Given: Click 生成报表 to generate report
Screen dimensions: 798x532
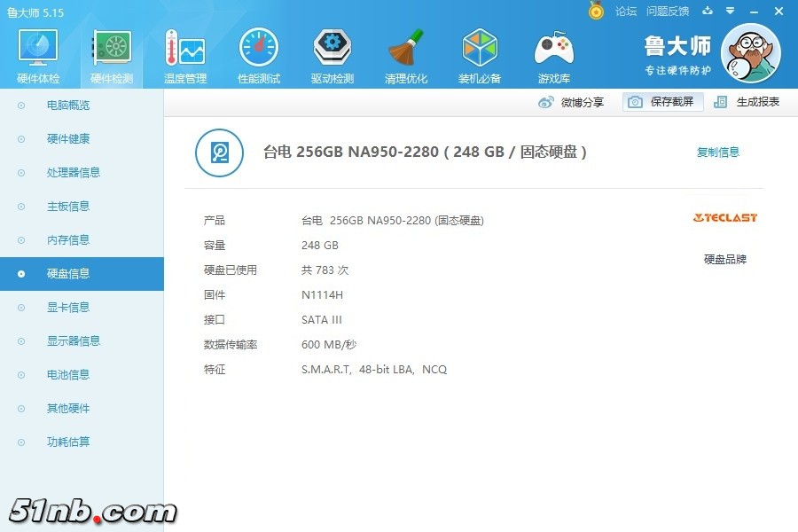Looking at the screenshot, I should (x=747, y=102).
